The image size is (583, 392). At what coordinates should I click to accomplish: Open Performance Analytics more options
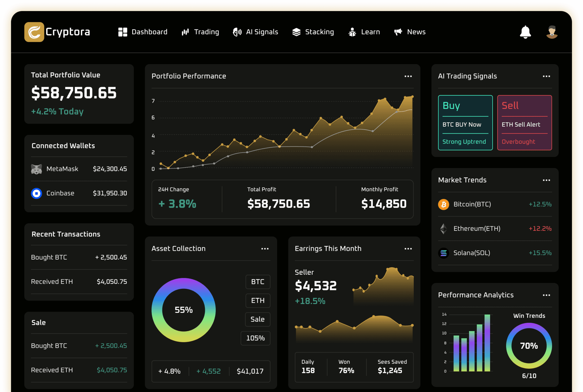click(x=546, y=295)
